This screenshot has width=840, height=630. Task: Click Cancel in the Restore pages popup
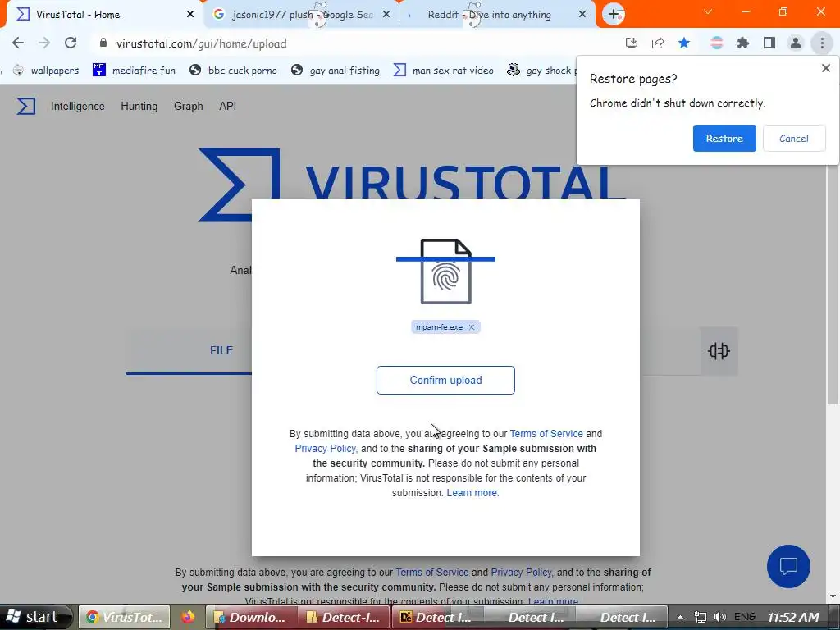[794, 138]
